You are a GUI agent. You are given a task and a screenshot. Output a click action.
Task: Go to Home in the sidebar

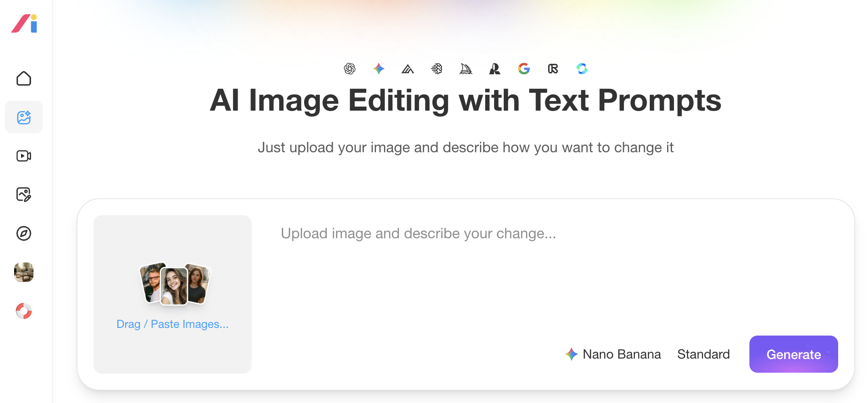pos(24,78)
